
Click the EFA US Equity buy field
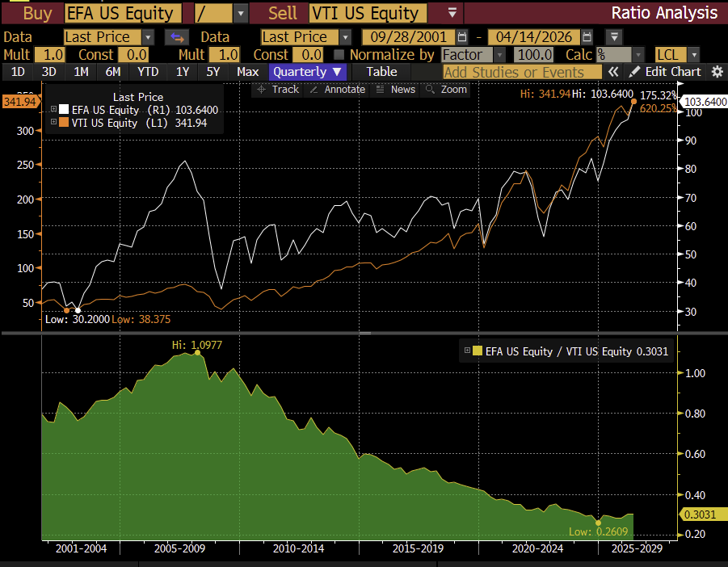[123, 14]
